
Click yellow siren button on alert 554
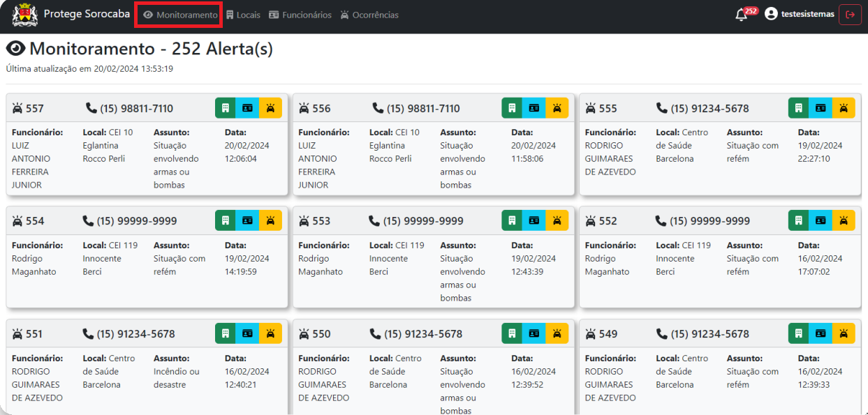click(x=270, y=220)
